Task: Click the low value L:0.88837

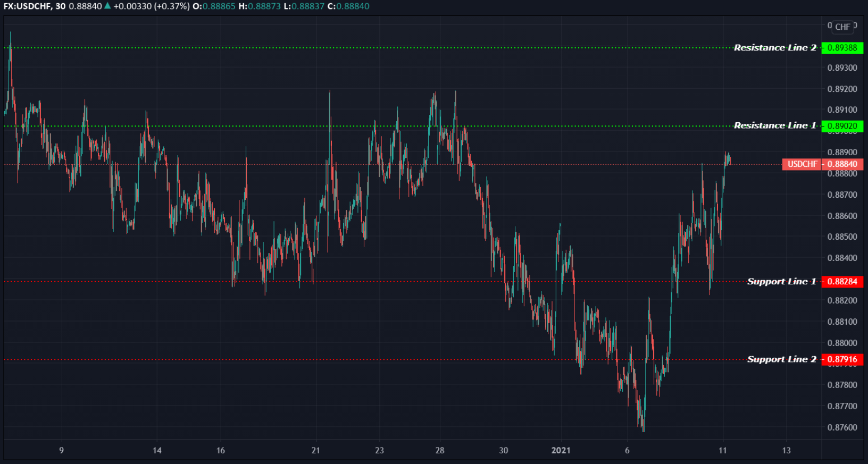Action: pyautogui.click(x=304, y=6)
